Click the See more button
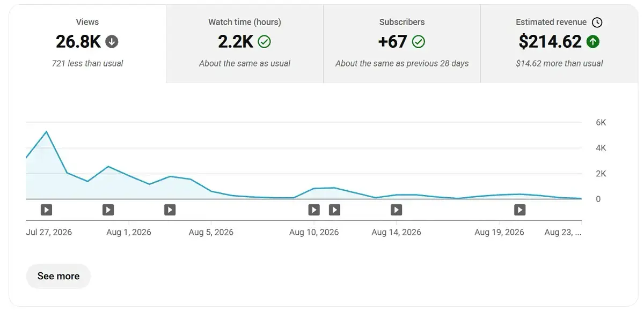The image size is (644, 313). pyautogui.click(x=58, y=276)
